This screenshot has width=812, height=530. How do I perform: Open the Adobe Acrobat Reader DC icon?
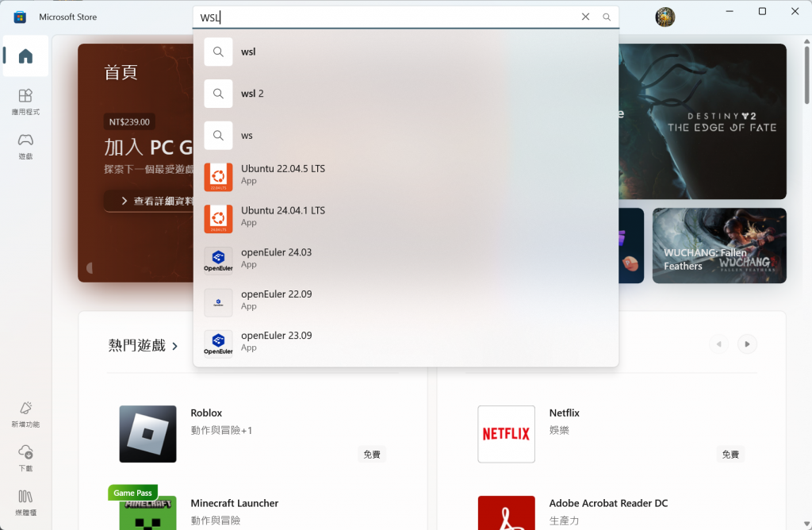[x=506, y=513]
